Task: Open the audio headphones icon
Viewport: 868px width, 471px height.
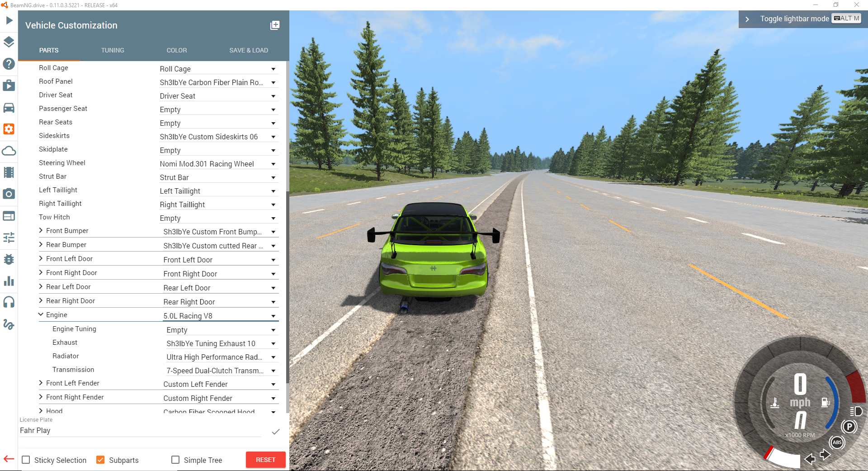Action: click(9, 302)
